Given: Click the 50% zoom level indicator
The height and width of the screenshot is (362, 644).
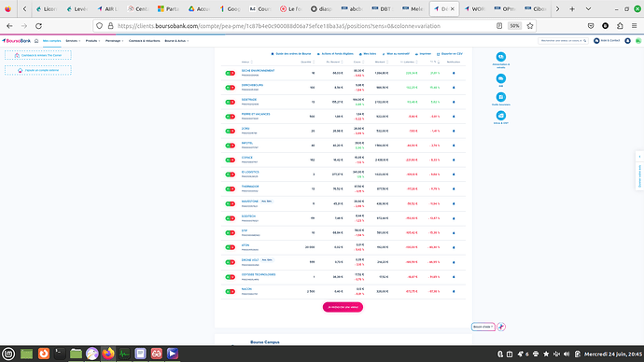Looking at the screenshot, I should click(514, 26).
